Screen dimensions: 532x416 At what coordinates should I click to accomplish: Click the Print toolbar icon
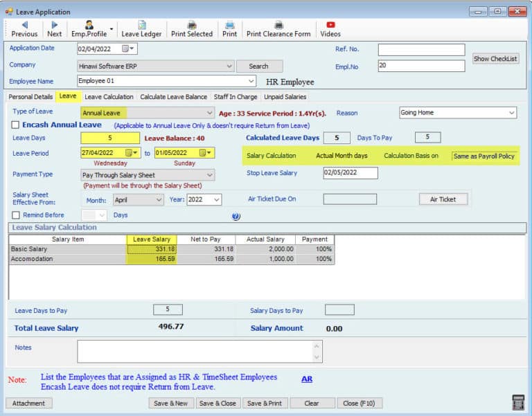tap(230, 29)
